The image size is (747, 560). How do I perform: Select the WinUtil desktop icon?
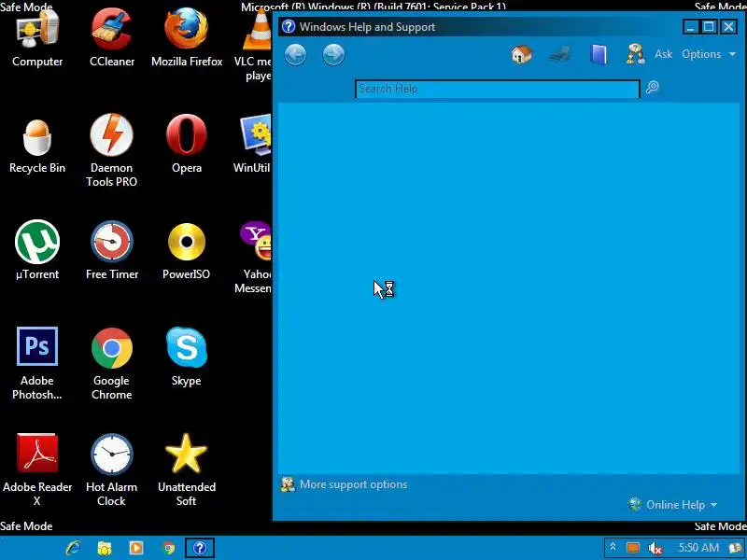tap(254, 145)
